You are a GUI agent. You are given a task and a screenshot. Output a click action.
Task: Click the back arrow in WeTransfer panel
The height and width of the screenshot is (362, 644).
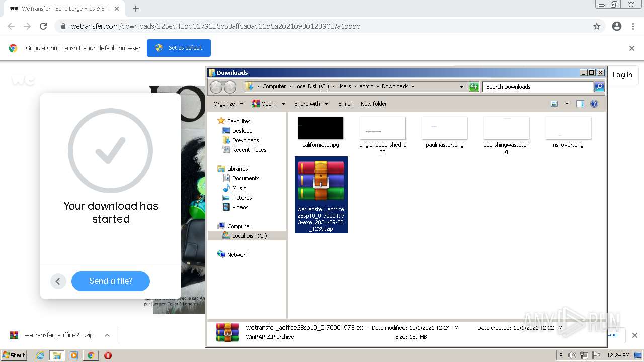[58, 281]
